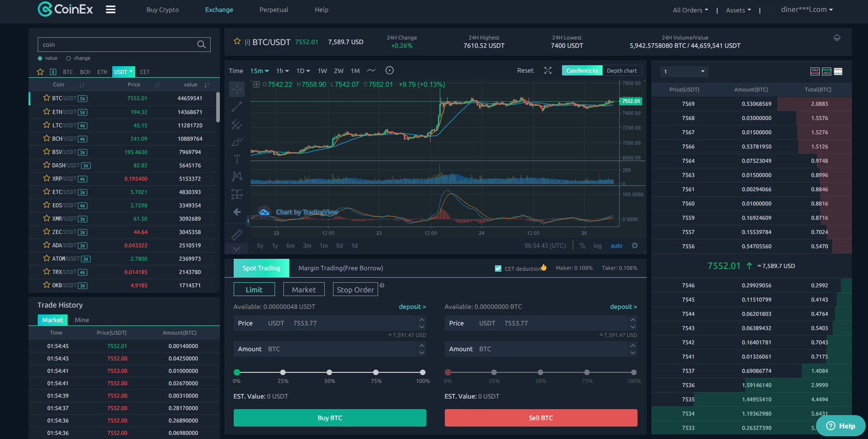
Task: Switch chart view to Candlesticks
Action: coord(582,70)
